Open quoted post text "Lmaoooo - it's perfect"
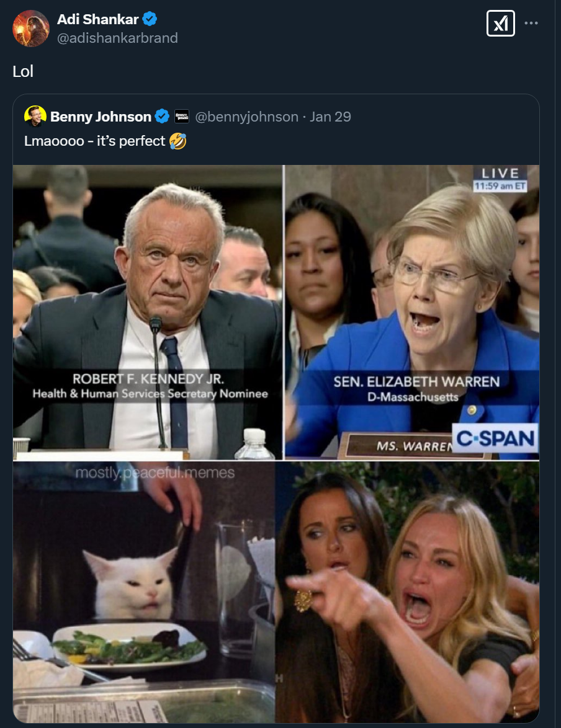 tap(95, 141)
